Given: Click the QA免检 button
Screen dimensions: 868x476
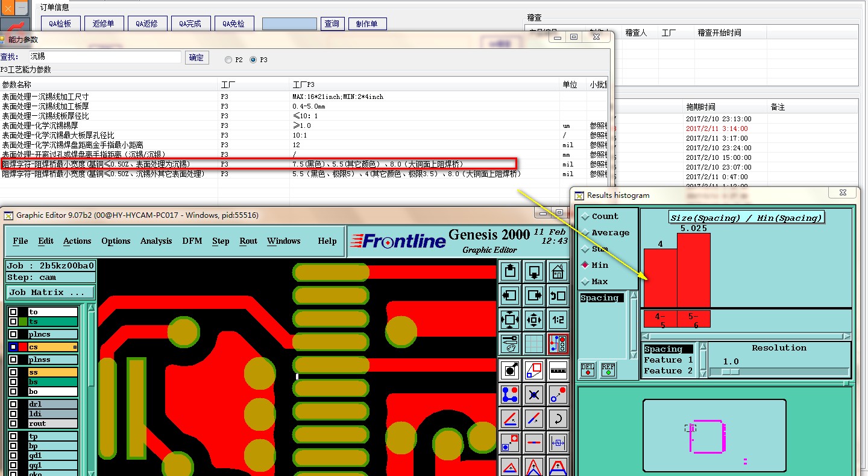Looking at the screenshot, I should [x=234, y=24].
